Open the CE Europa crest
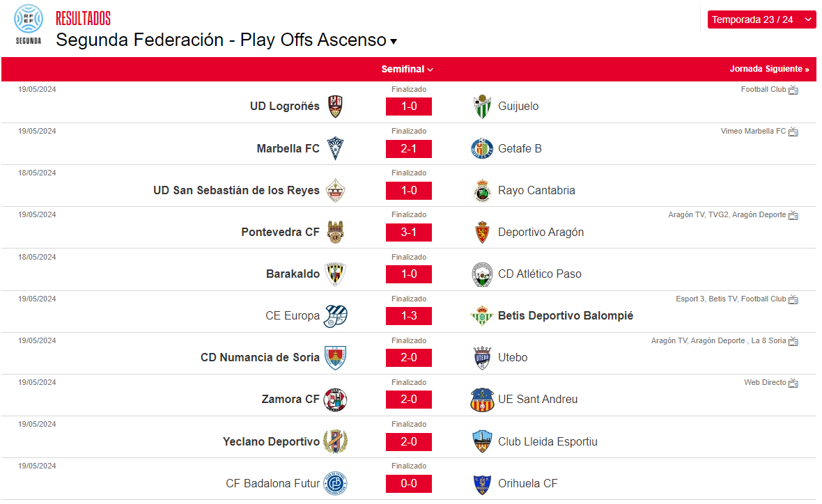The height and width of the screenshot is (504, 822). [336, 316]
